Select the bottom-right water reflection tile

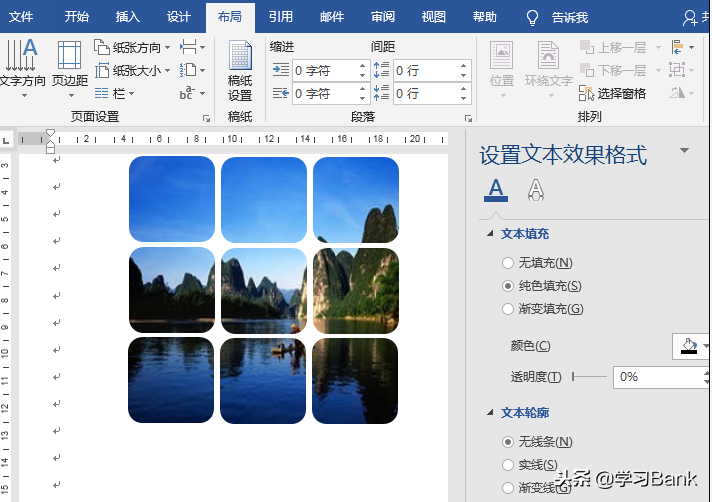pos(355,381)
